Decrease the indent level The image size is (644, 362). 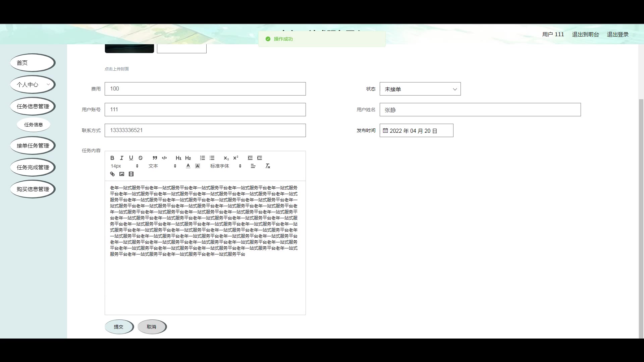(250, 158)
